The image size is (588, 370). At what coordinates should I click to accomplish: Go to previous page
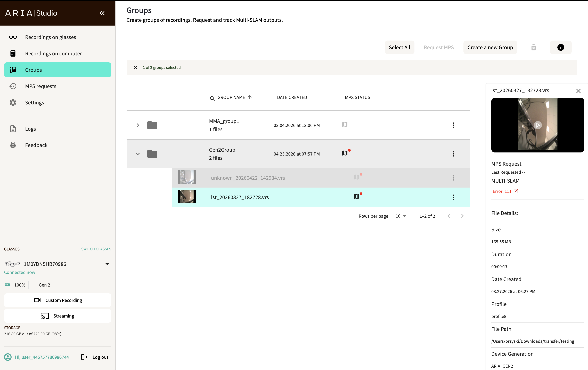[449, 216]
